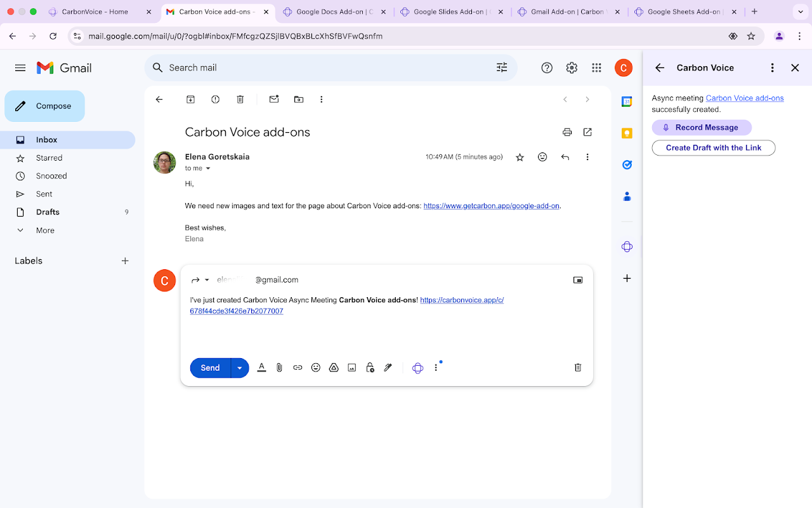Screen dimensions: 812x508
Task: Open send options dropdown arrow
Action: pyautogui.click(x=240, y=368)
